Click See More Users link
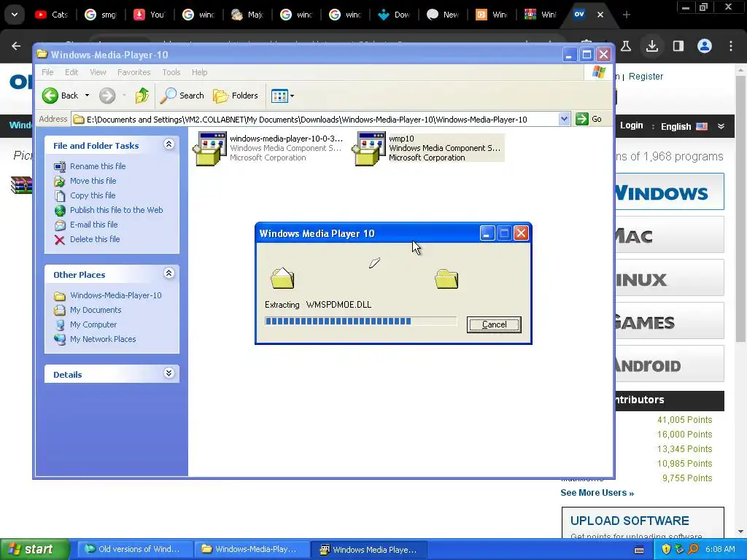 [597, 493]
